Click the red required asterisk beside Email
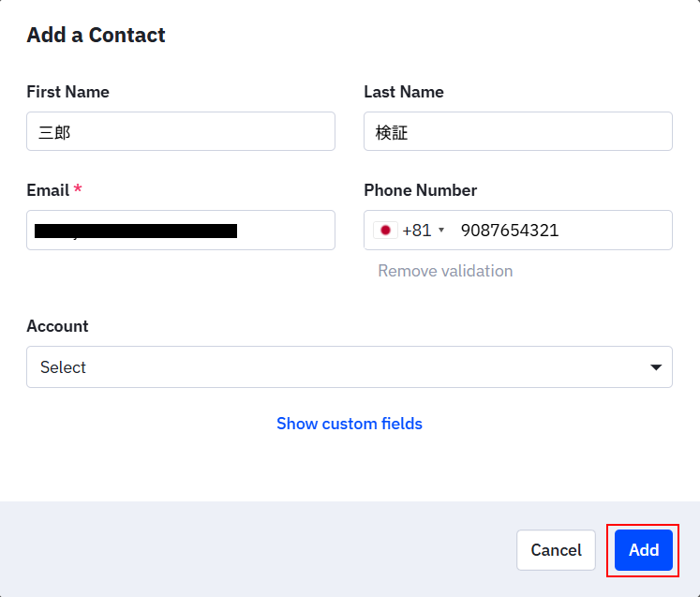The height and width of the screenshot is (597, 700). (x=78, y=189)
